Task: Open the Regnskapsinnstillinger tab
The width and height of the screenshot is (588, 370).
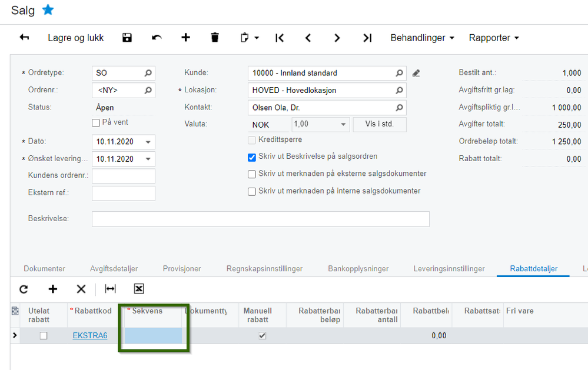Action: coord(264,269)
